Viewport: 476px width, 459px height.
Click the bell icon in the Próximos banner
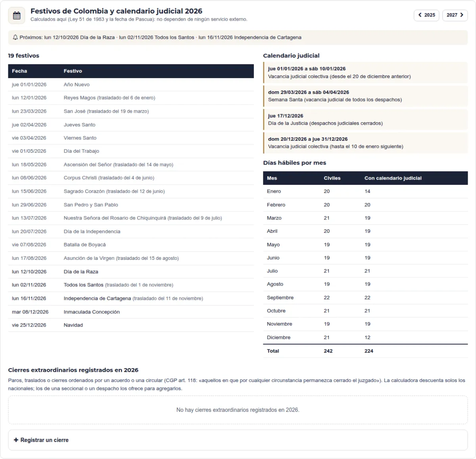[15, 37]
